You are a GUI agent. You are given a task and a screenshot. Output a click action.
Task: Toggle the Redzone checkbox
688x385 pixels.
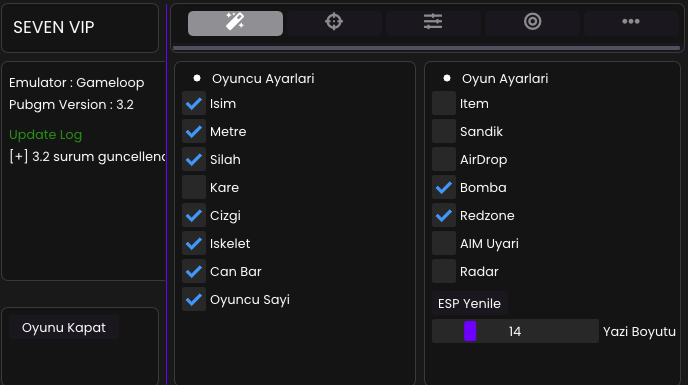(444, 216)
